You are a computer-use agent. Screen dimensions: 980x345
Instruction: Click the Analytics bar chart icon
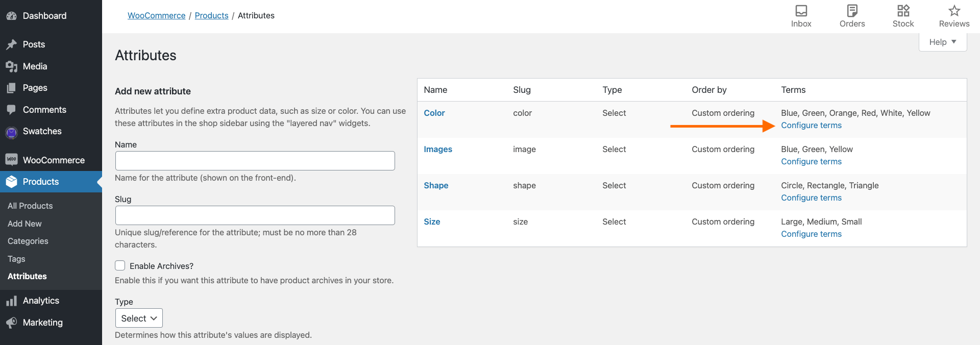click(11, 301)
